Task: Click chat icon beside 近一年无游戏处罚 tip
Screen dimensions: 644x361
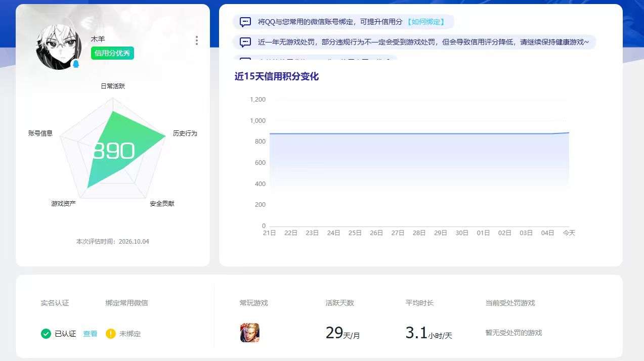Action: point(245,42)
